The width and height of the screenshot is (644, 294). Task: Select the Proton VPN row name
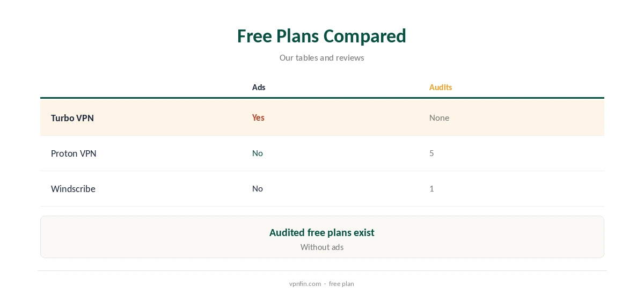point(74,153)
